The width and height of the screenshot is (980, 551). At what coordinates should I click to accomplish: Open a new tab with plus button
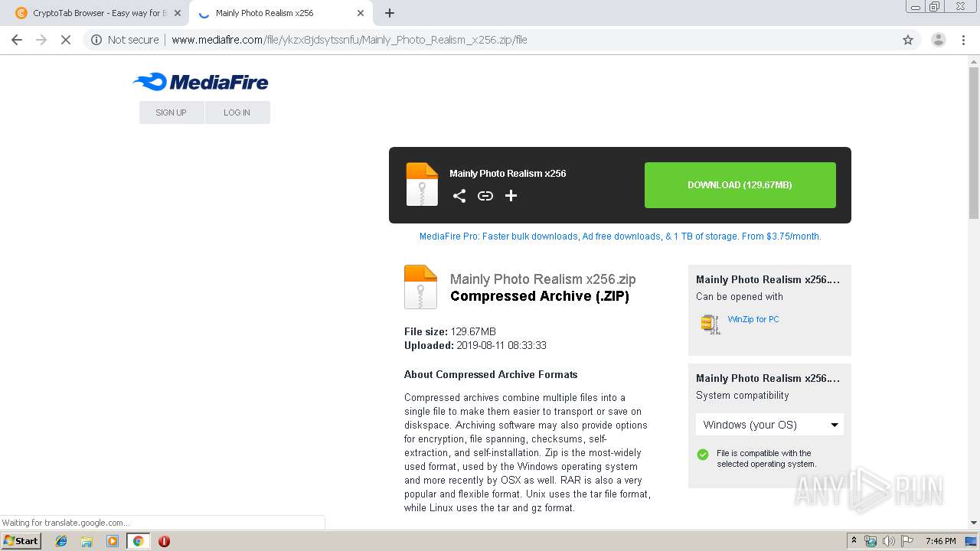coord(390,13)
